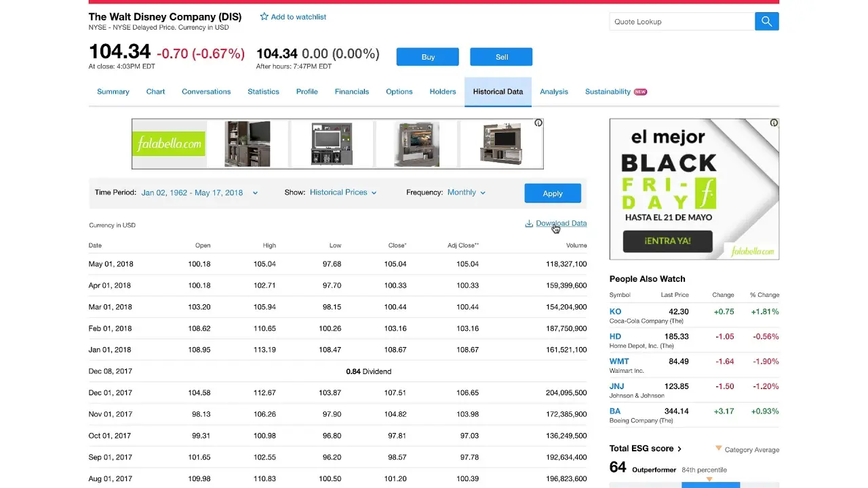
Task: Open the Show Historical Prices dropdown
Action: 343,192
